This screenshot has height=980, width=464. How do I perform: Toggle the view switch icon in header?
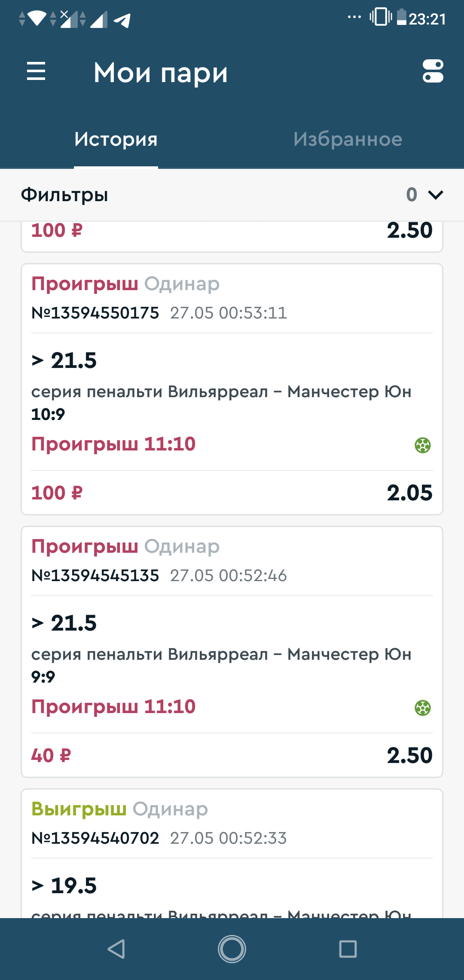pos(433,71)
